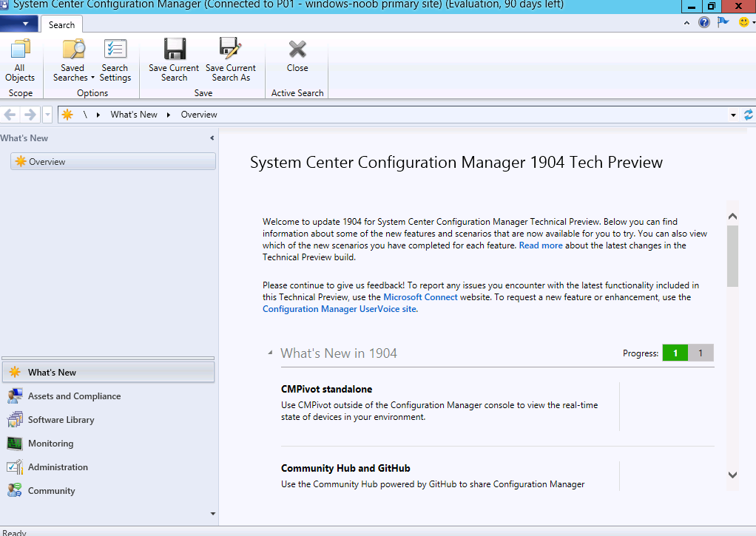The image size is (756, 536).
Task: Select the Search ribbon tab
Action: [x=61, y=24]
